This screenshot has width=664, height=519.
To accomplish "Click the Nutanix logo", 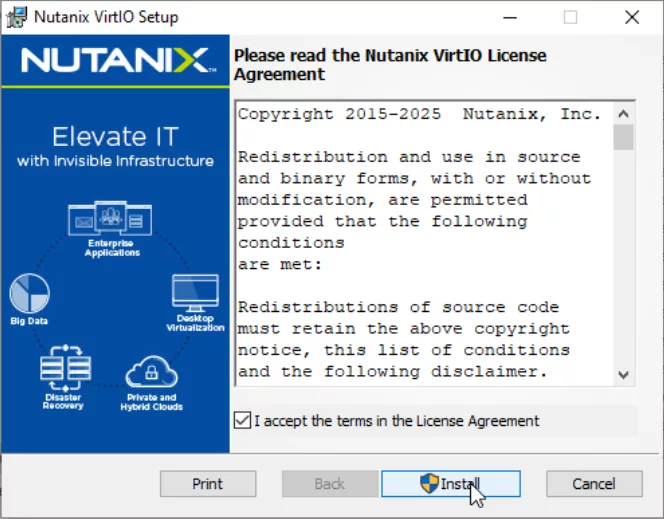I will [119, 61].
